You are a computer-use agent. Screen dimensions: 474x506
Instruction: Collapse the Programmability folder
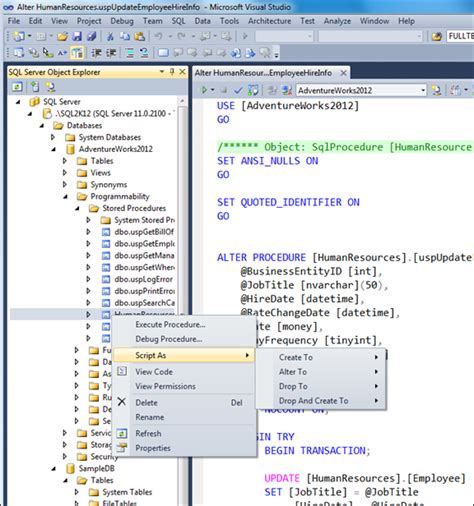click(66, 197)
